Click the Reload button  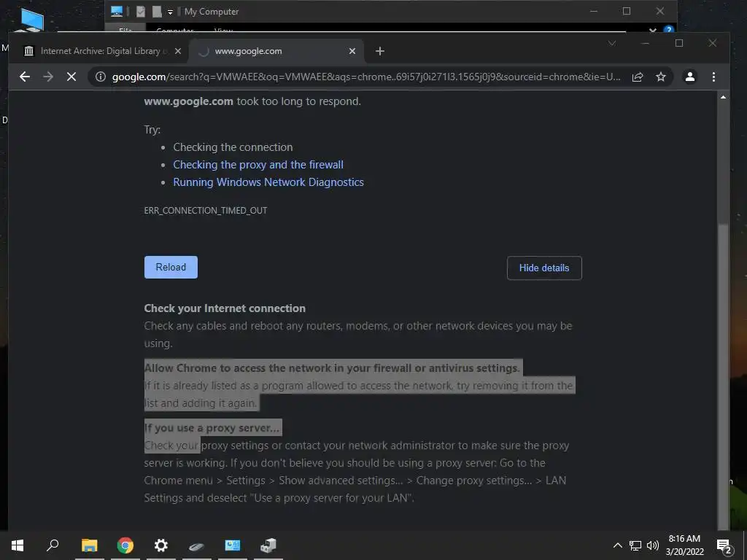(171, 267)
